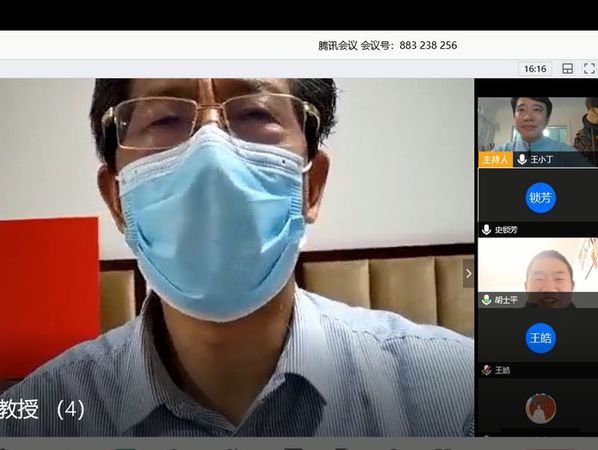The image size is (598, 450).
Task: Select the 胡士平 name label
Action: point(506,300)
